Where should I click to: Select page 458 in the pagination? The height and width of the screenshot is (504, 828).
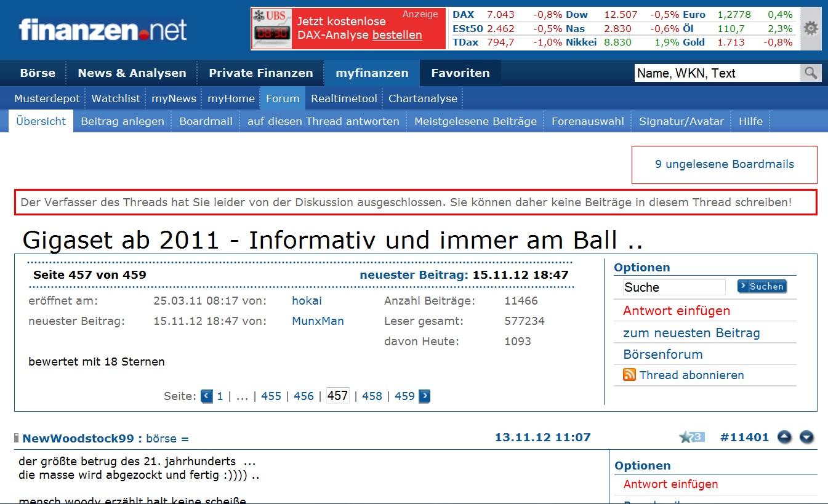(372, 396)
